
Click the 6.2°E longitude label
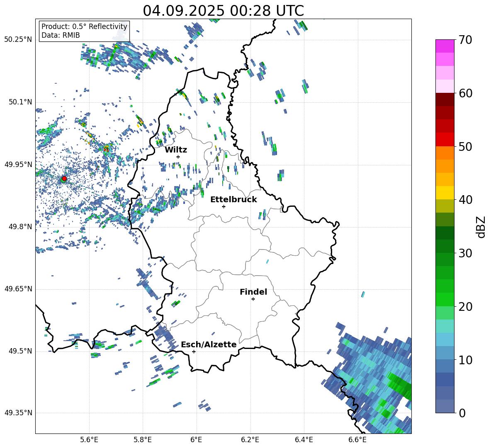pos(250,440)
